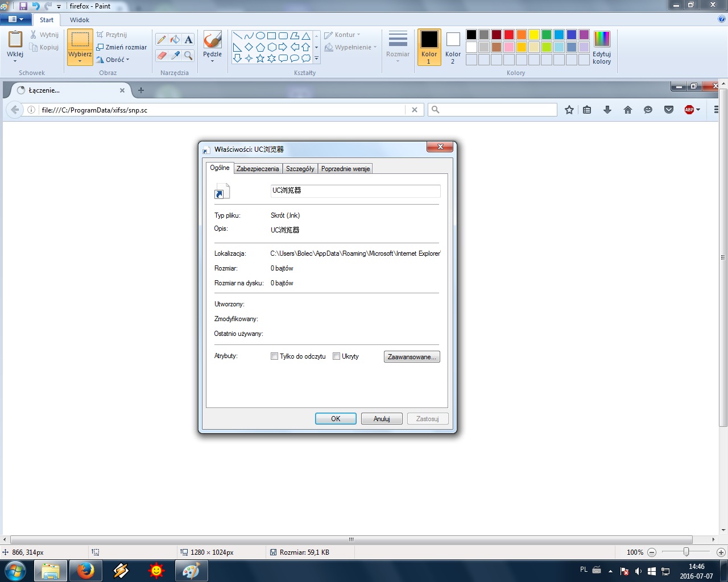Click the volume speaker tray icon

[x=638, y=571]
